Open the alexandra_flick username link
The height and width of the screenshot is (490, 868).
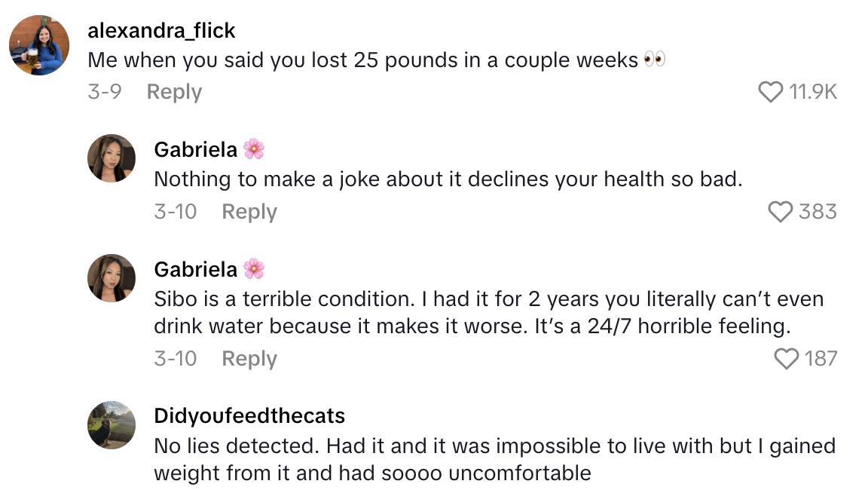162,31
